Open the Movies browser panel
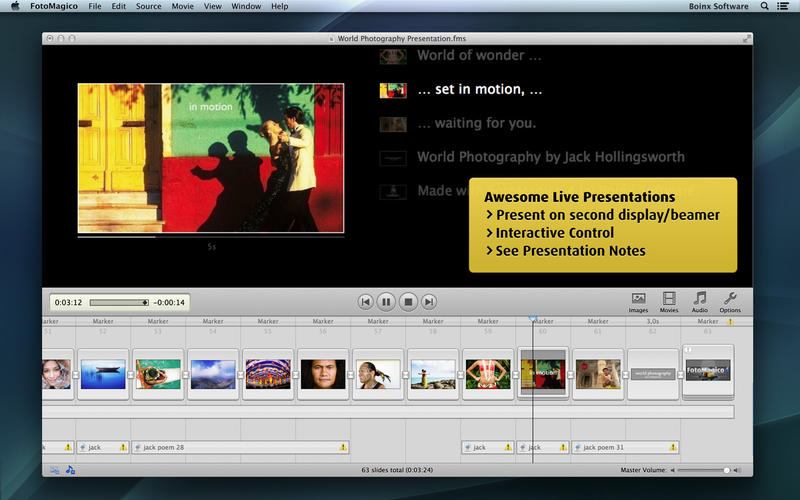The image size is (800, 500). 669,301
